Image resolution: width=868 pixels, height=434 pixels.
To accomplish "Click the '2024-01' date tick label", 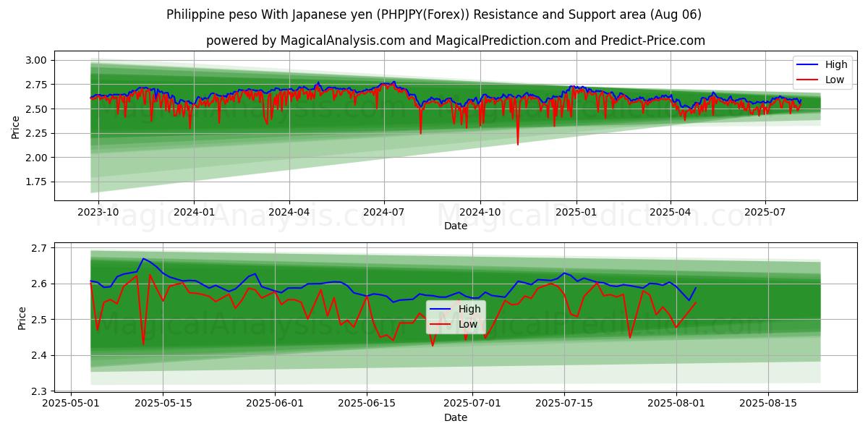I will point(194,212).
